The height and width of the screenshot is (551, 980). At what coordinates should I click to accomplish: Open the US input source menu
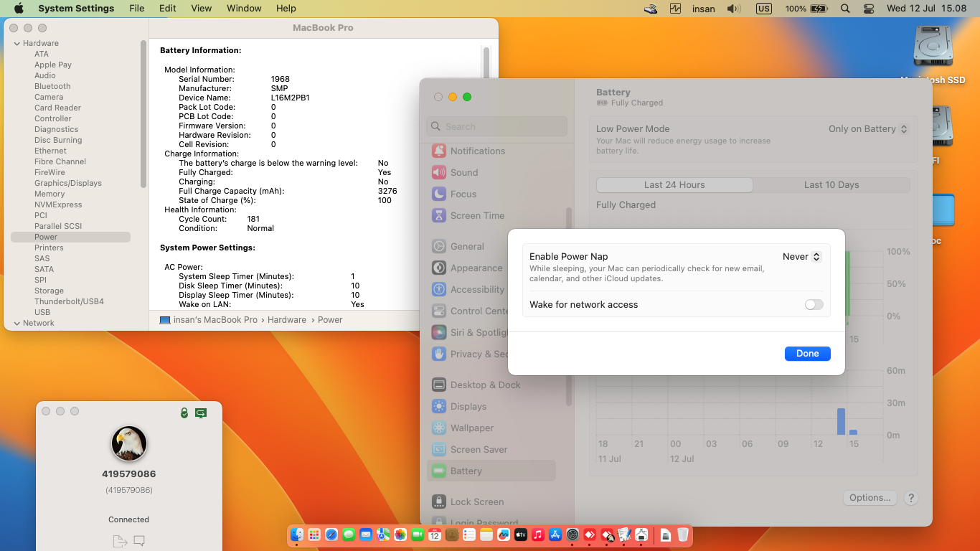click(763, 9)
